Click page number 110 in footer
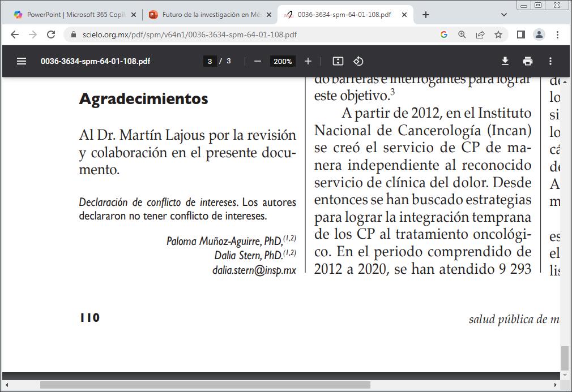This screenshot has width=572, height=392. 89,318
